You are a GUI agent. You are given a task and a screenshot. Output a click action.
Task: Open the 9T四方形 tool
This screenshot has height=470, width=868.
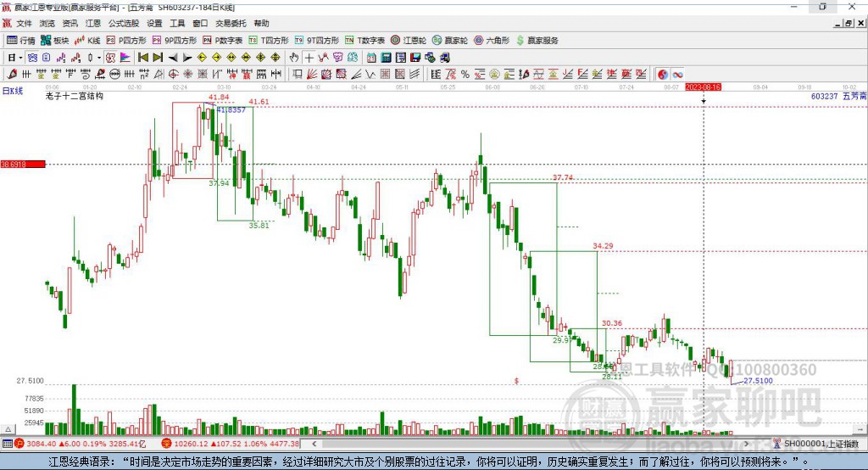point(317,41)
